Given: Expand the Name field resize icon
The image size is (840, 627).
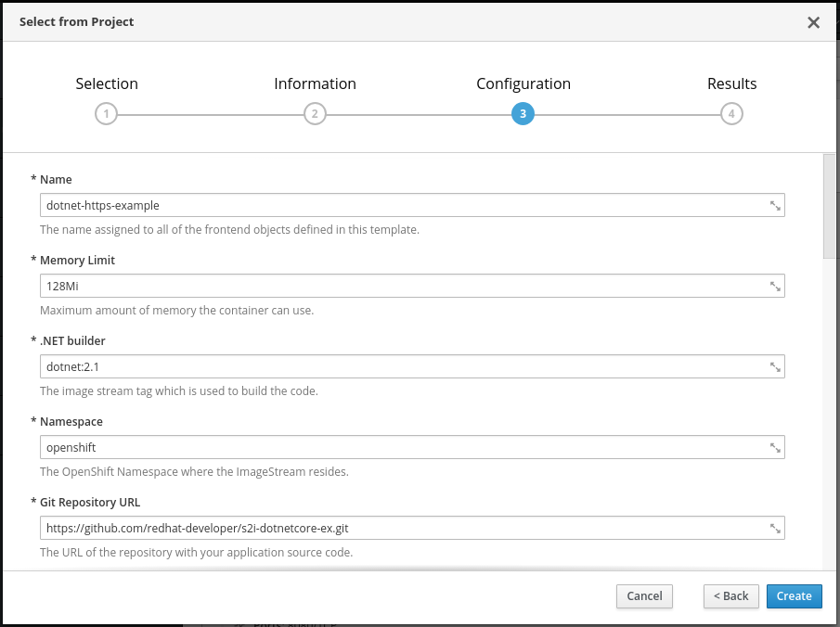Looking at the screenshot, I should point(775,205).
